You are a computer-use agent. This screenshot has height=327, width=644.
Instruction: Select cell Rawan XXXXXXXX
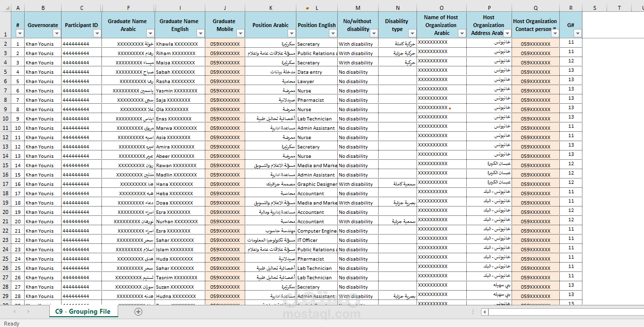click(x=180, y=165)
